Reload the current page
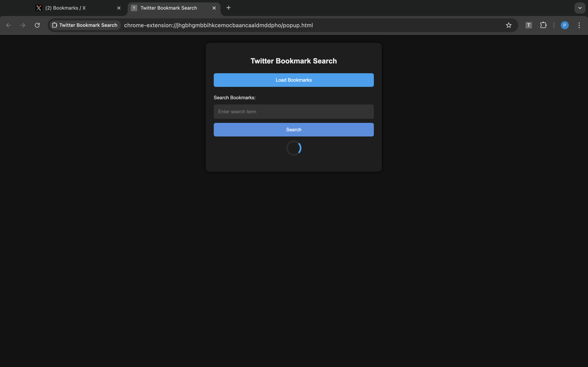588x367 pixels. [37, 25]
